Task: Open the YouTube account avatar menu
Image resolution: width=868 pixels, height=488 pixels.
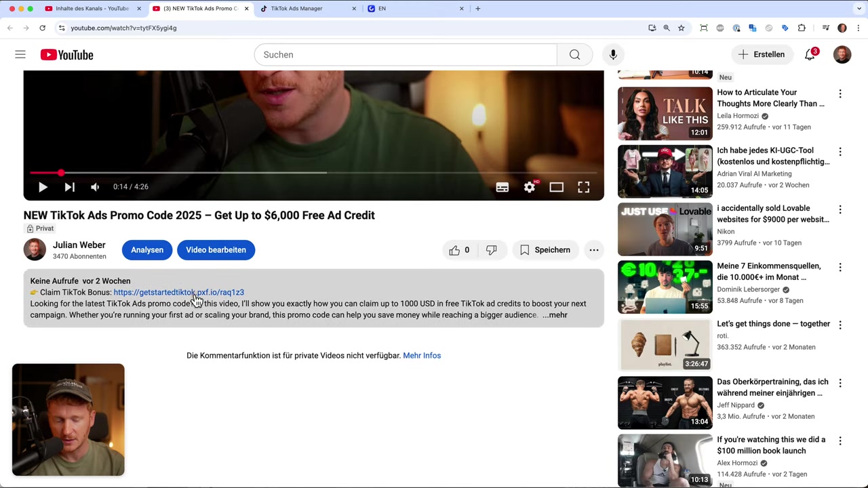Action: pos(842,54)
